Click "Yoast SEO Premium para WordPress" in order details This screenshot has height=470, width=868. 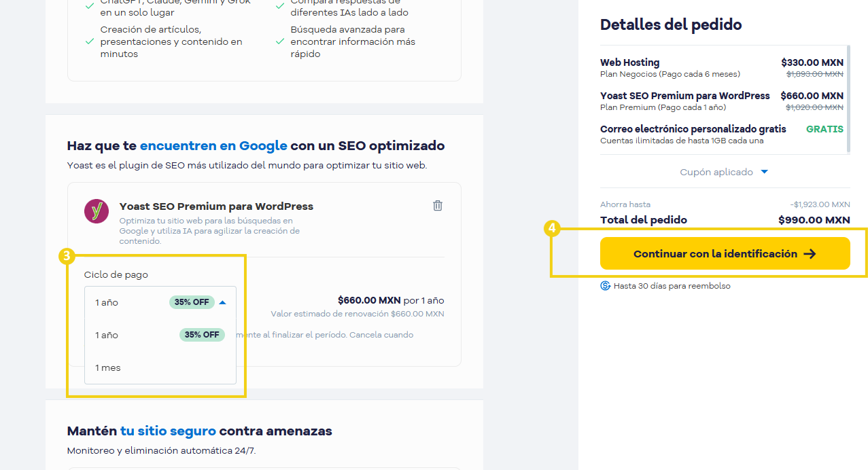tap(685, 96)
